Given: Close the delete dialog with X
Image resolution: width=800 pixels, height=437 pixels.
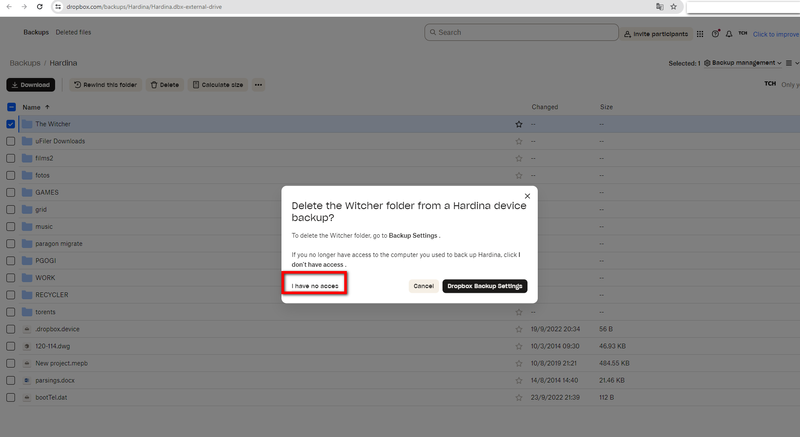Looking at the screenshot, I should [528, 196].
